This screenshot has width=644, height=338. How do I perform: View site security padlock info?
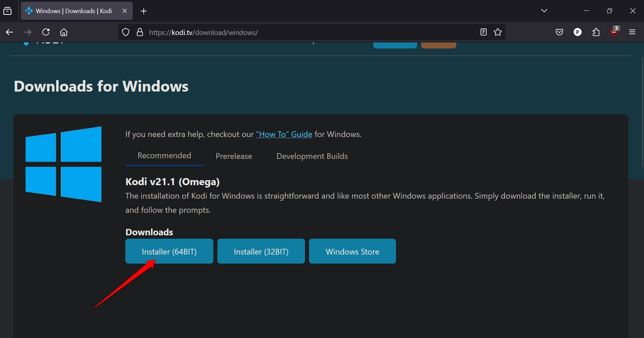(x=140, y=32)
